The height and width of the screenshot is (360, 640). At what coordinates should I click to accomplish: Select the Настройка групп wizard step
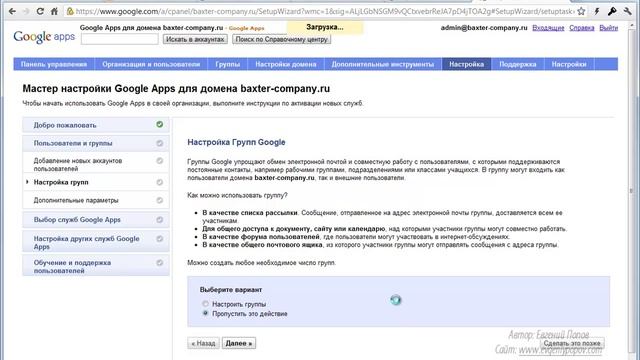point(96,182)
